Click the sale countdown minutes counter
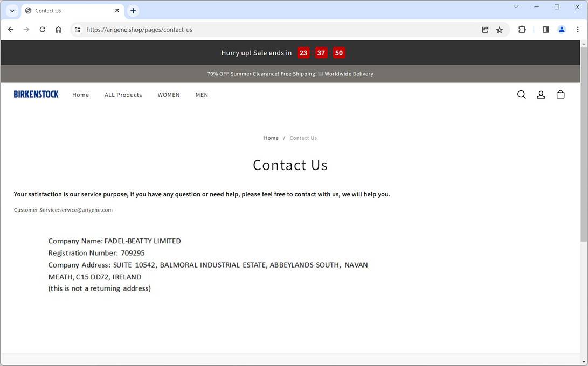 tap(321, 53)
